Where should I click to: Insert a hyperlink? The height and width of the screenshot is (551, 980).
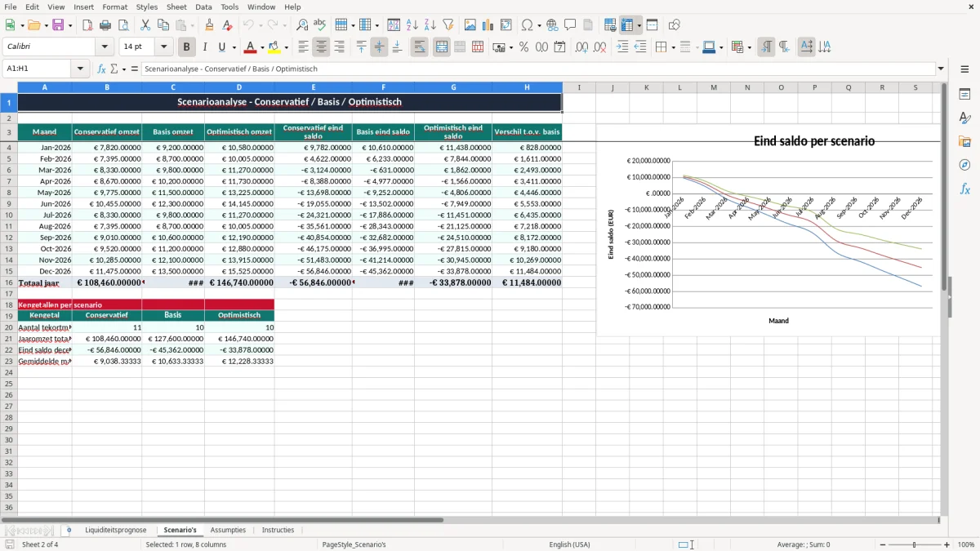[552, 25]
